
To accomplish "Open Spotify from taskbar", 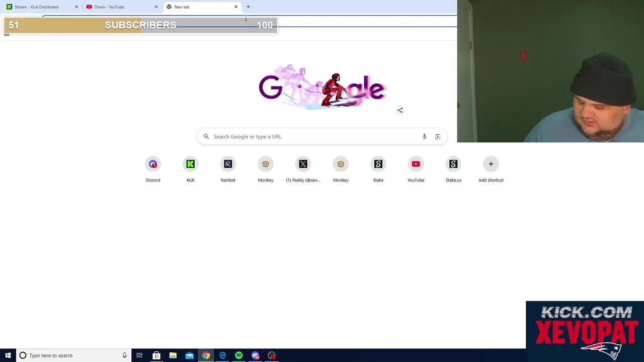I will click(x=238, y=355).
